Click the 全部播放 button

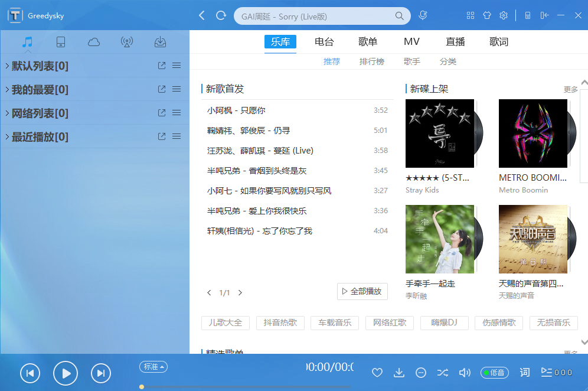click(362, 291)
